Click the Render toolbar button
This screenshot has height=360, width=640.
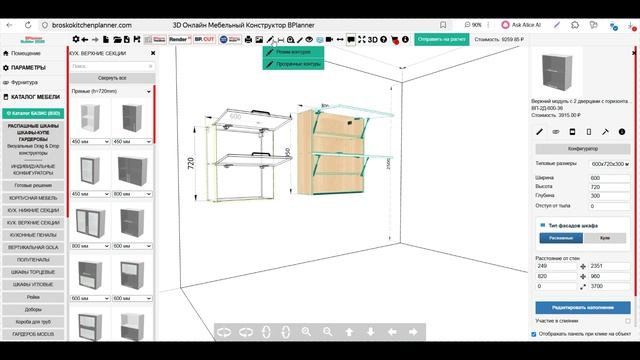180,40
